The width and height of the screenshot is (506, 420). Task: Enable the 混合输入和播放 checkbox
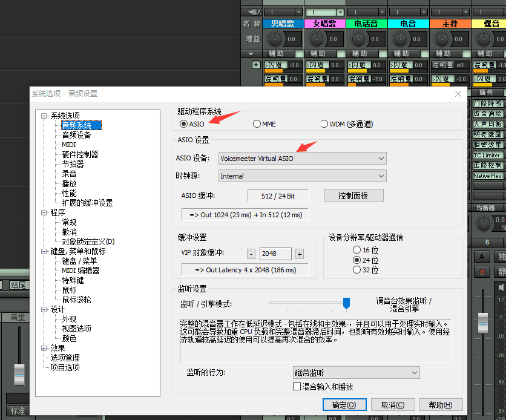click(x=297, y=386)
